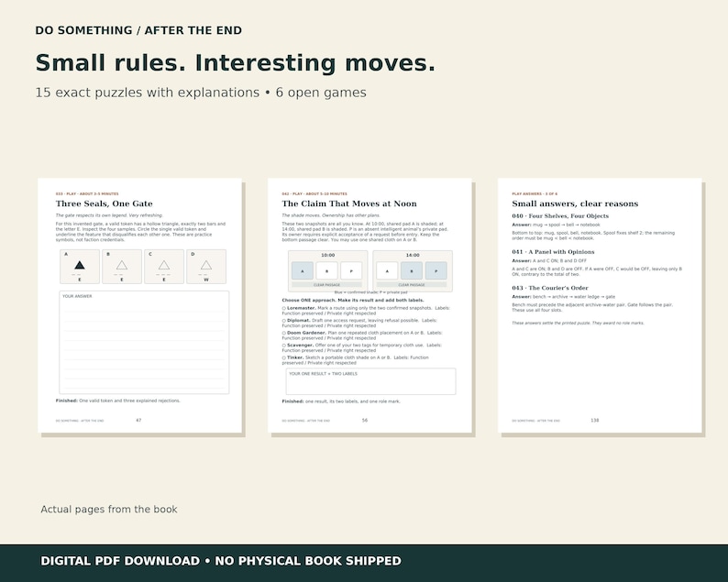Select the Doom Gardener radio option
728x582 pixels.
pos(284,333)
